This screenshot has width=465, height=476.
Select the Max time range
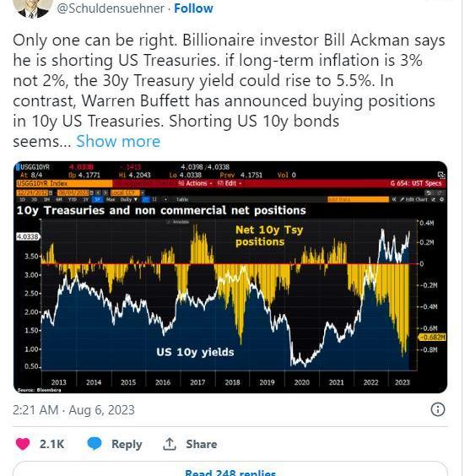point(110,199)
